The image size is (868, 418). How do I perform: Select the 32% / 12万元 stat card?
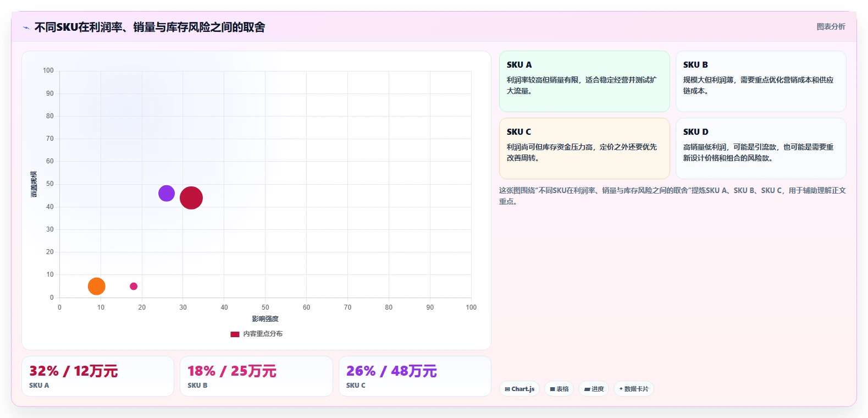[x=98, y=376]
